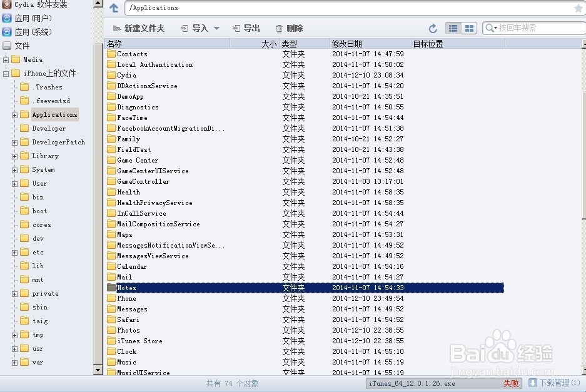
Task: Select the .fseventsd folder in the tree
Action: pyautogui.click(x=45, y=101)
